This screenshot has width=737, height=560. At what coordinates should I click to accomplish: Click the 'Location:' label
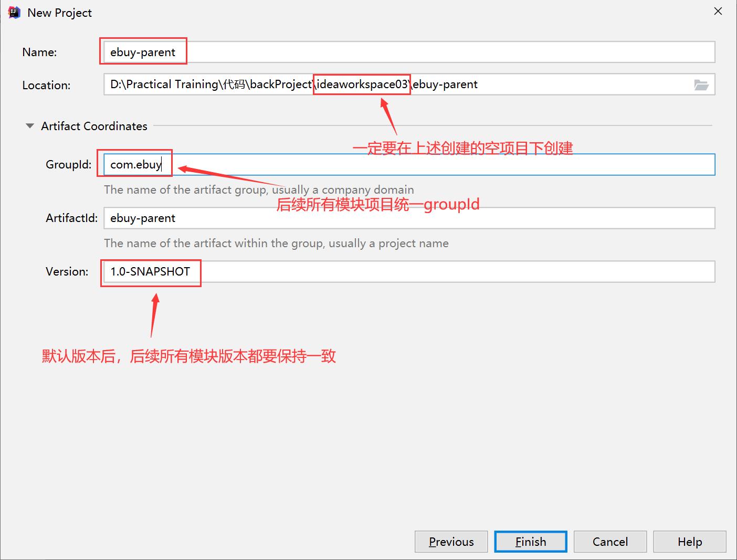tap(46, 85)
